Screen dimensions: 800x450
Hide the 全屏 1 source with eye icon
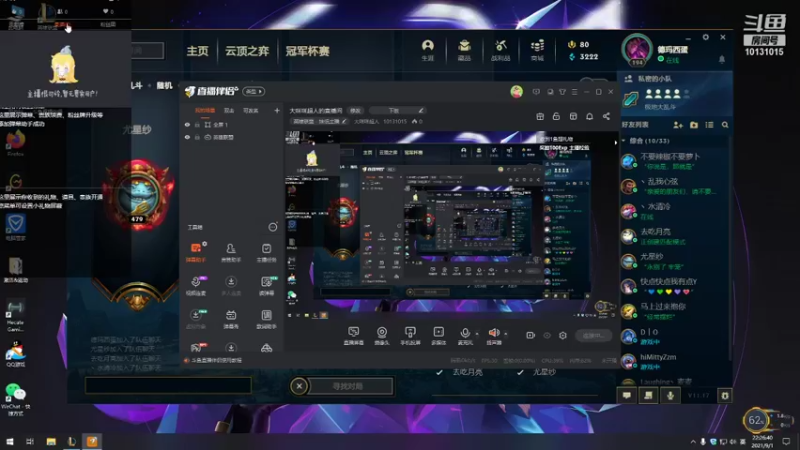pos(187,124)
